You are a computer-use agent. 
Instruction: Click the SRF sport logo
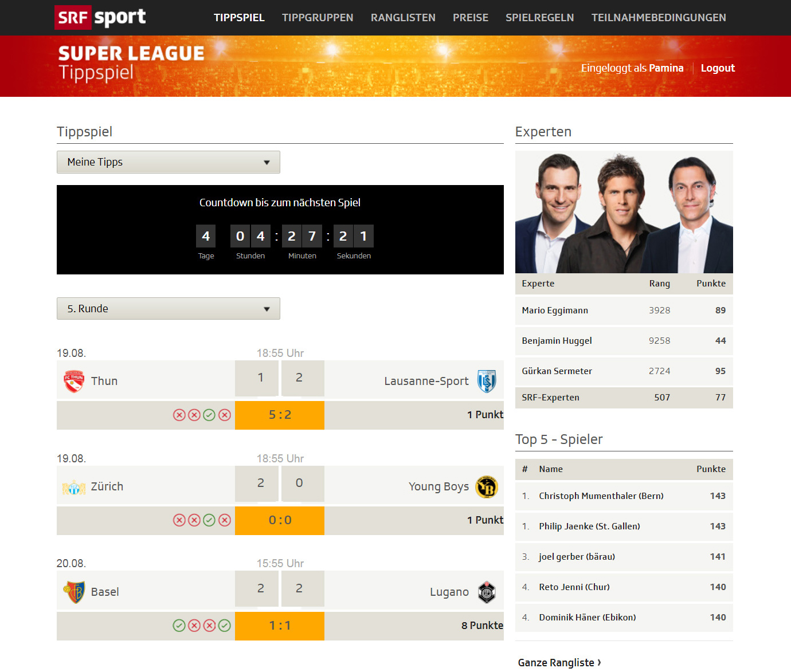[100, 17]
